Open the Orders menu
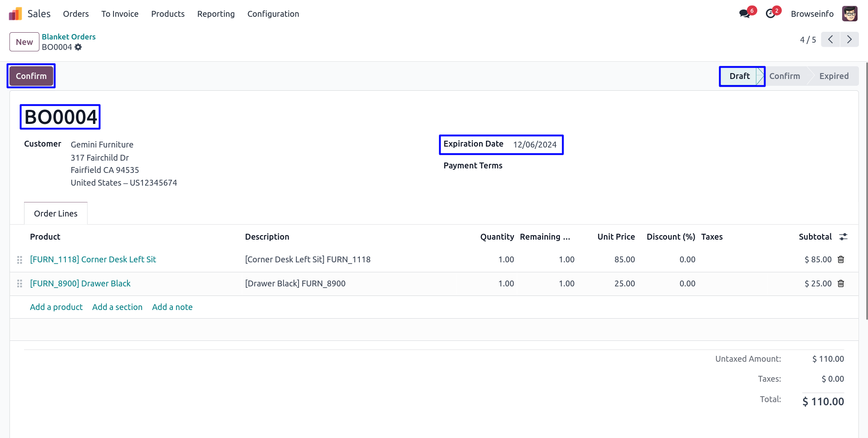 76,14
